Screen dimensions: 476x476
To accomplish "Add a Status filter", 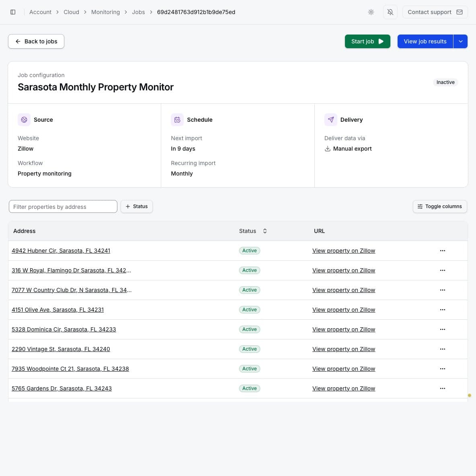I will click(137, 206).
